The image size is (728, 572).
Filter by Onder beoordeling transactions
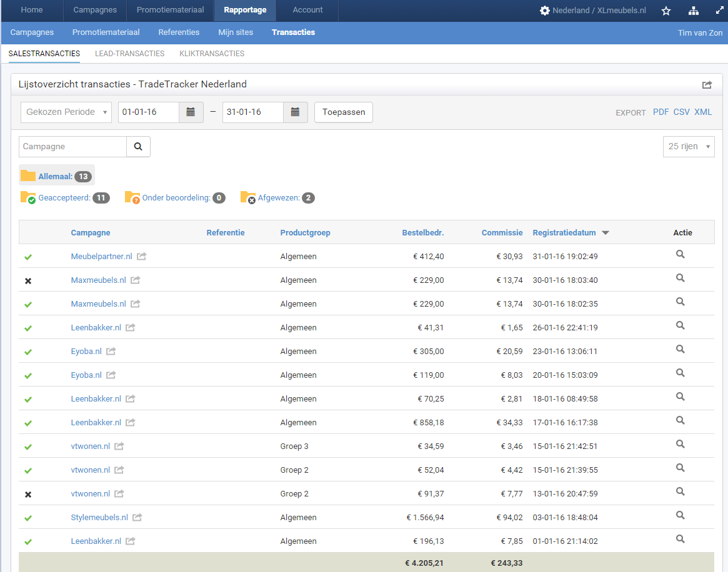tap(175, 197)
